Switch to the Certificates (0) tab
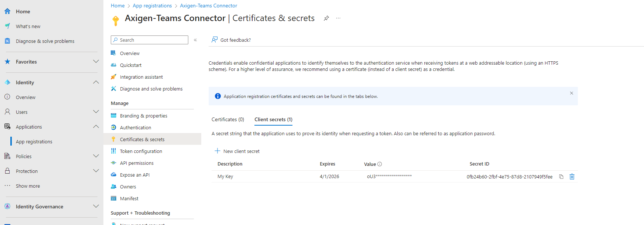 [228, 119]
